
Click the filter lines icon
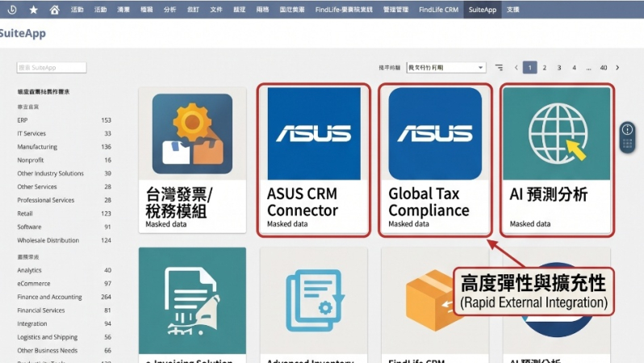point(499,67)
